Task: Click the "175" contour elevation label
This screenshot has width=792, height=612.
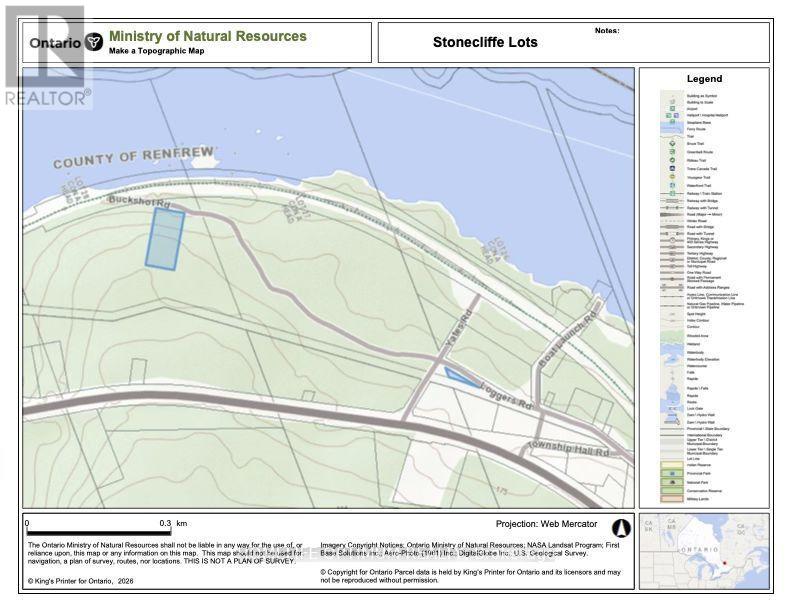Action: tap(501, 490)
